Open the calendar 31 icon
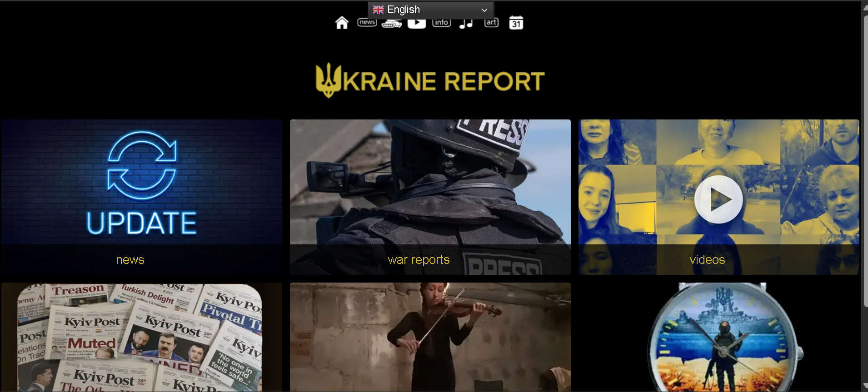The image size is (868, 392). tap(516, 23)
